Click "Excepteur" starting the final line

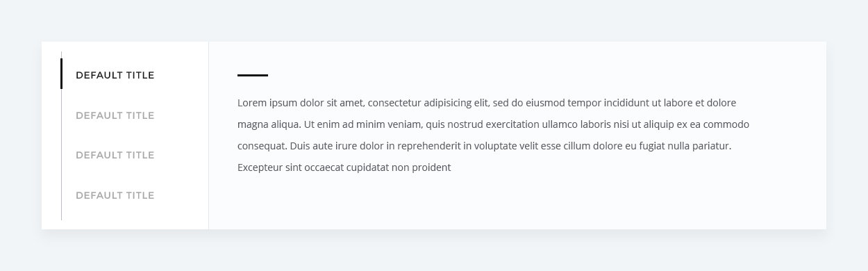(x=260, y=167)
